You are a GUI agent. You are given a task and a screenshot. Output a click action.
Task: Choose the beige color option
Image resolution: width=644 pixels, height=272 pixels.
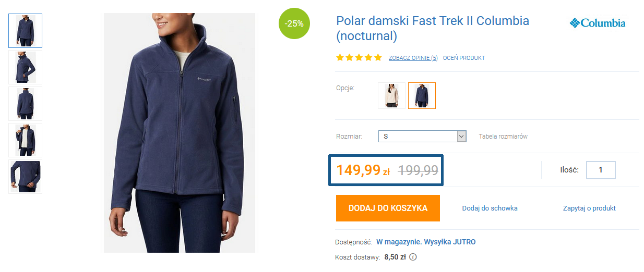pyautogui.click(x=391, y=95)
